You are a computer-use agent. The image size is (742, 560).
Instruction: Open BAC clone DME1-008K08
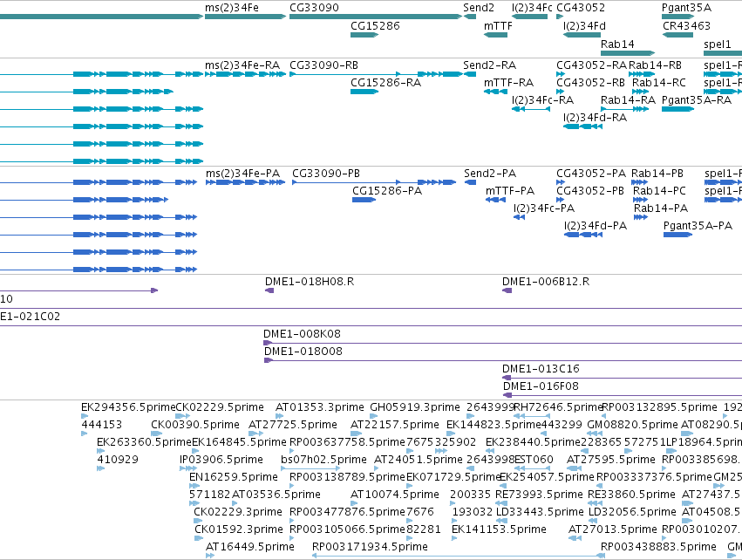[302, 334]
